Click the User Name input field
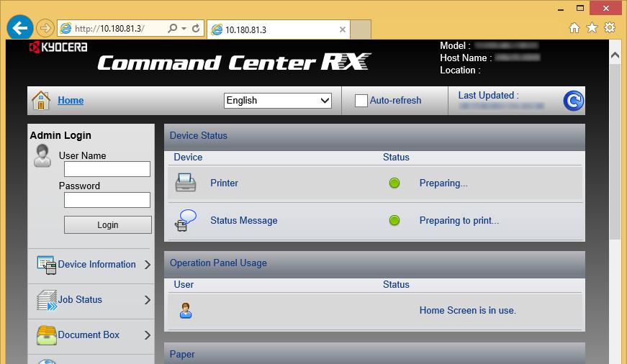 [107, 169]
